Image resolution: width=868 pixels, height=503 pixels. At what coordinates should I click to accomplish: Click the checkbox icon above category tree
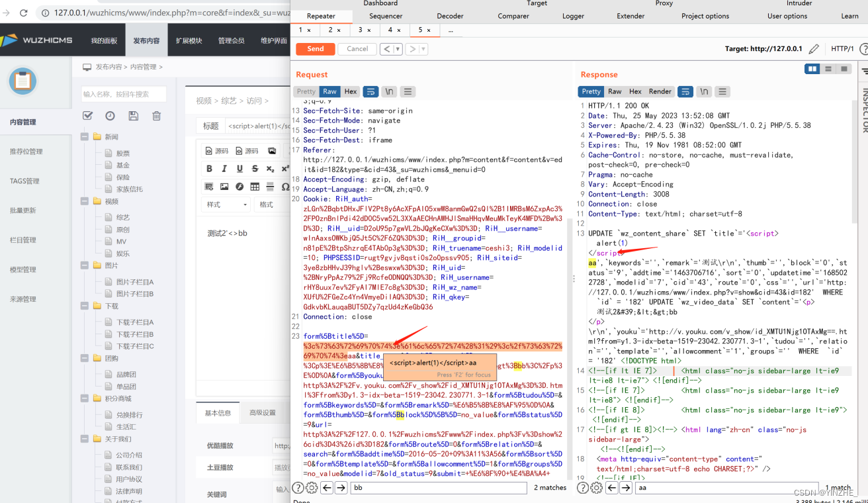pyautogui.click(x=87, y=116)
